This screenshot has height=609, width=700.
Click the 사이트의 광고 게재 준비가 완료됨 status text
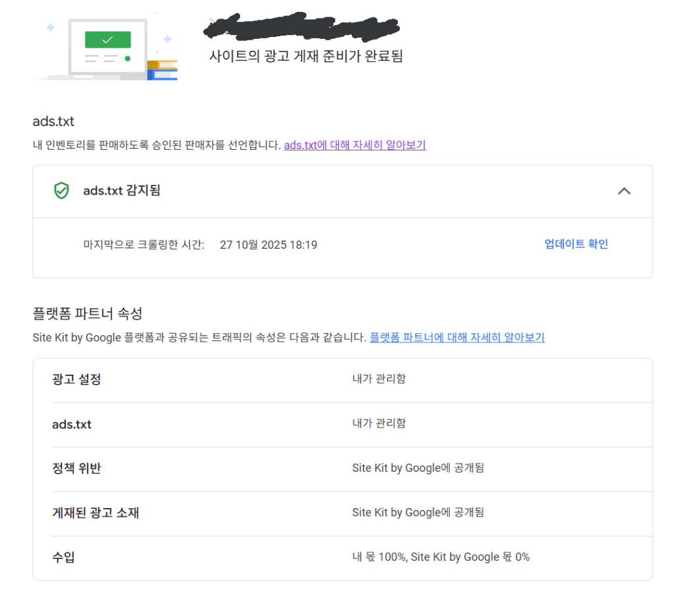point(305,56)
